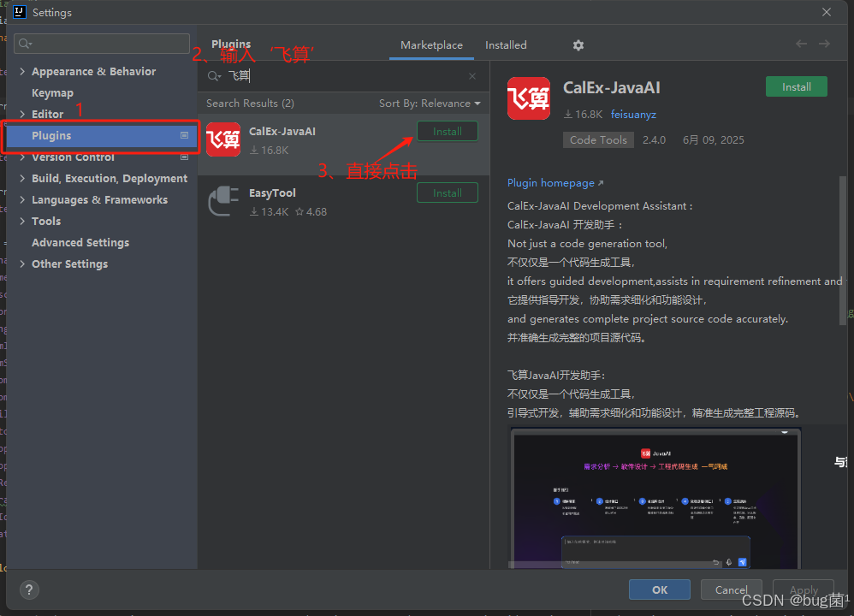Click the Plugins project-level settings icon
The width and height of the screenshot is (854, 616).
click(x=184, y=135)
